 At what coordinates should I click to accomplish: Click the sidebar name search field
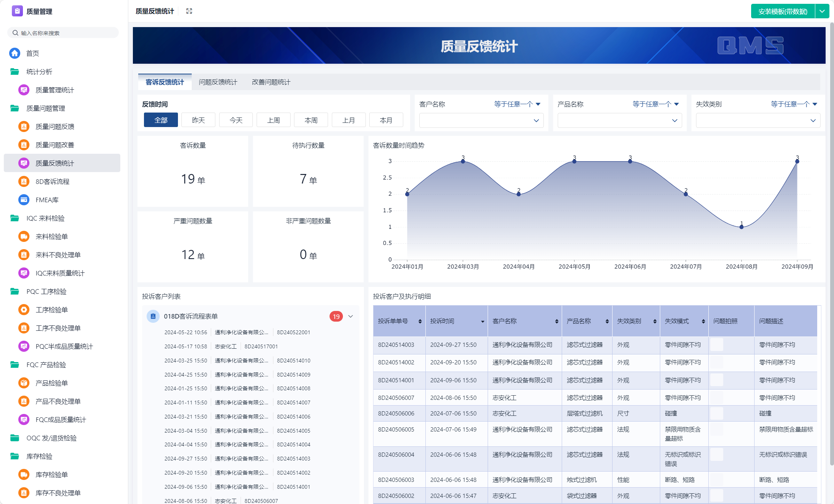pos(63,33)
